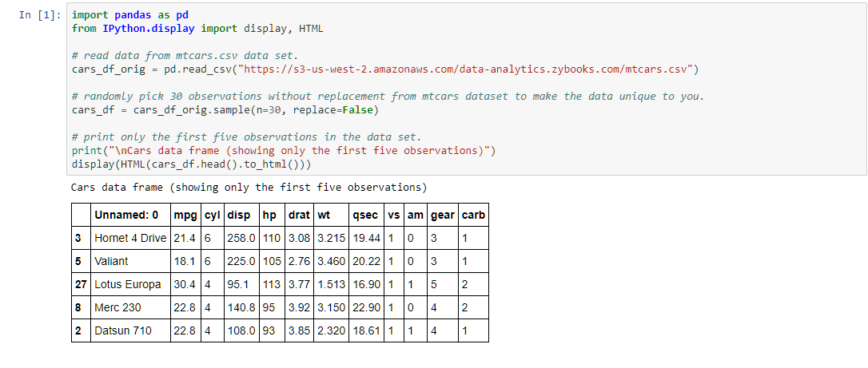The width and height of the screenshot is (868, 368).
Task: Click the qsec value 22.90
Action: pyautogui.click(x=367, y=308)
